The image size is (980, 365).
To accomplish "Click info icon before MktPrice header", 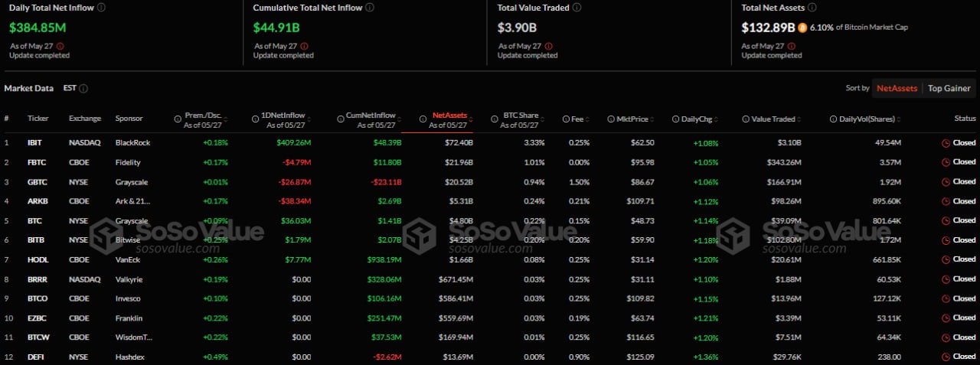I will pyautogui.click(x=610, y=119).
